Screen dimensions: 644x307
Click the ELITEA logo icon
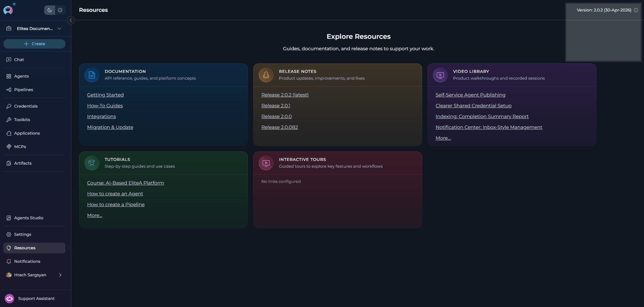[x=8, y=10]
